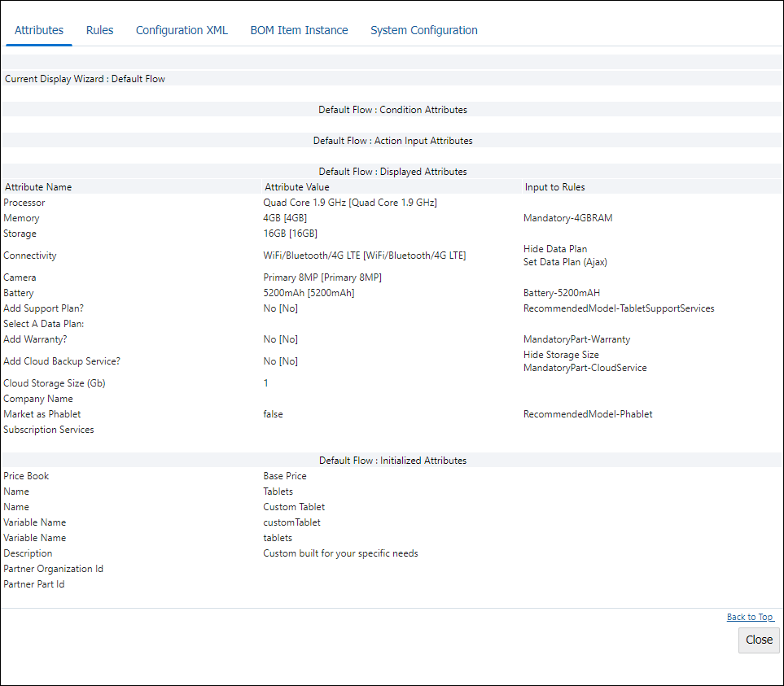Click the Default Flow Condition Attributes header
Image resolution: width=784 pixels, height=686 pixels.
tap(392, 109)
